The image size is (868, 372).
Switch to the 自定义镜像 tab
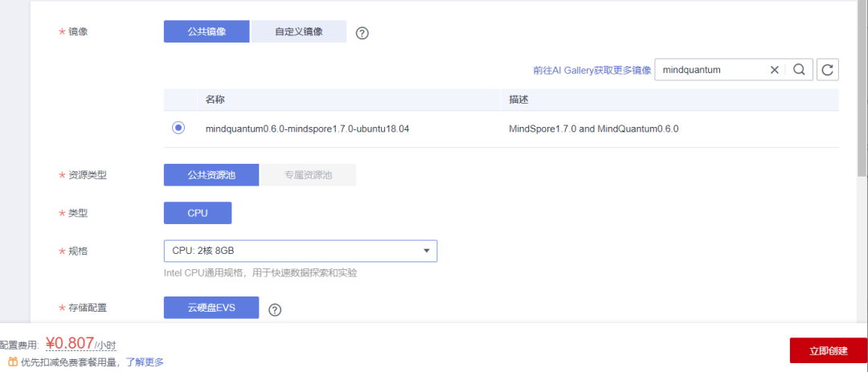(x=298, y=31)
